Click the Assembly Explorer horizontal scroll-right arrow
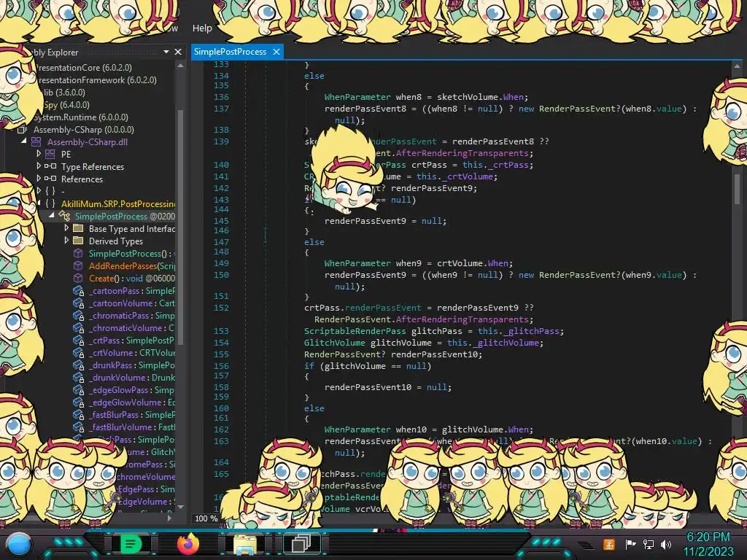This screenshot has width=747, height=560. point(169,518)
